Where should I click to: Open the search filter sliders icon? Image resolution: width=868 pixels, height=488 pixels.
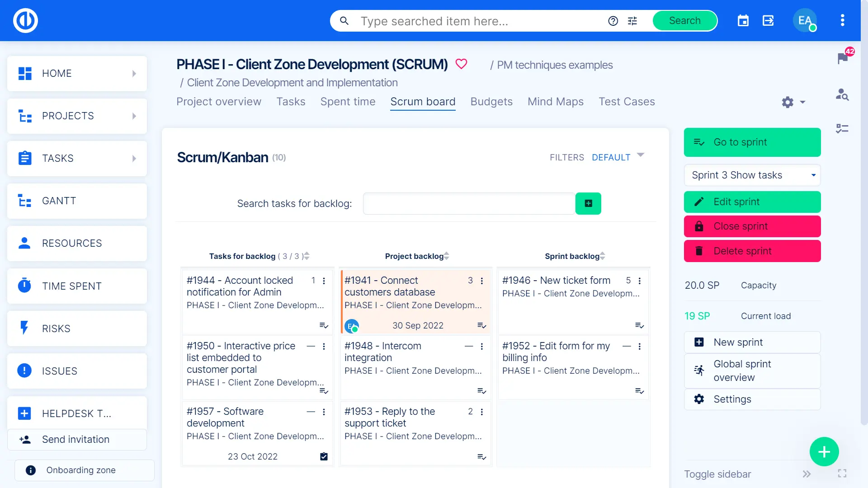click(x=632, y=21)
